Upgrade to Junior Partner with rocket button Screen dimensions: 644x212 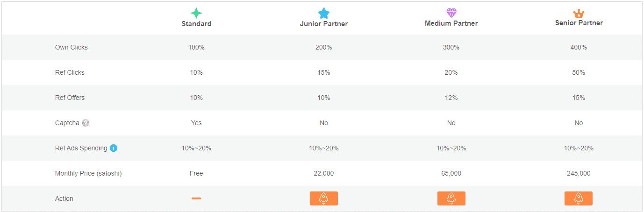tap(323, 198)
